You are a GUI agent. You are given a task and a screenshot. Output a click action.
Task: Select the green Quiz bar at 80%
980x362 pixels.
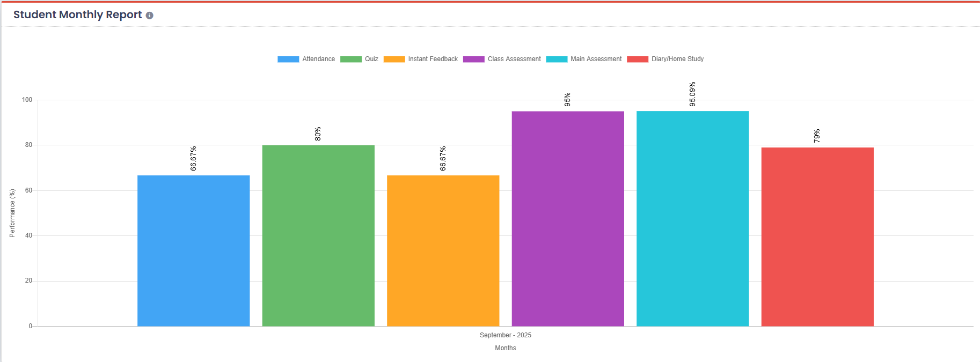(x=318, y=235)
